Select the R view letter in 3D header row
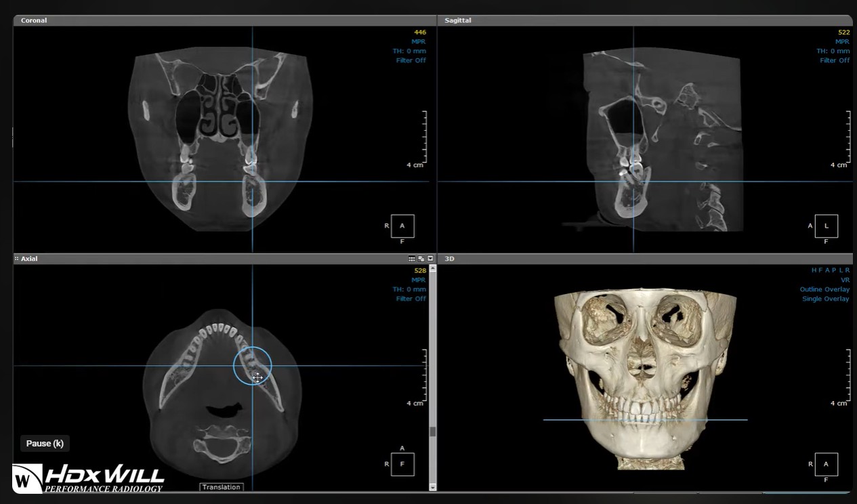 [847, 270]
